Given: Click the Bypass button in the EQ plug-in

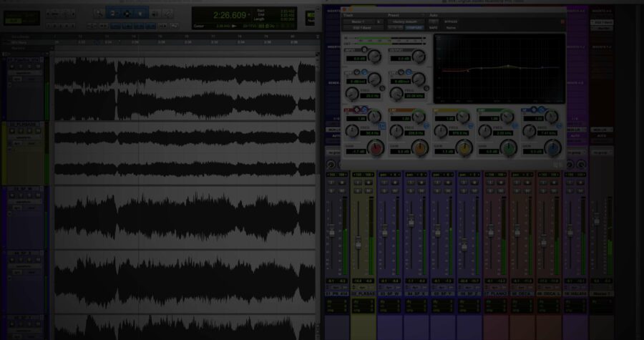Looking at the screenshot, I should [451, 21].
